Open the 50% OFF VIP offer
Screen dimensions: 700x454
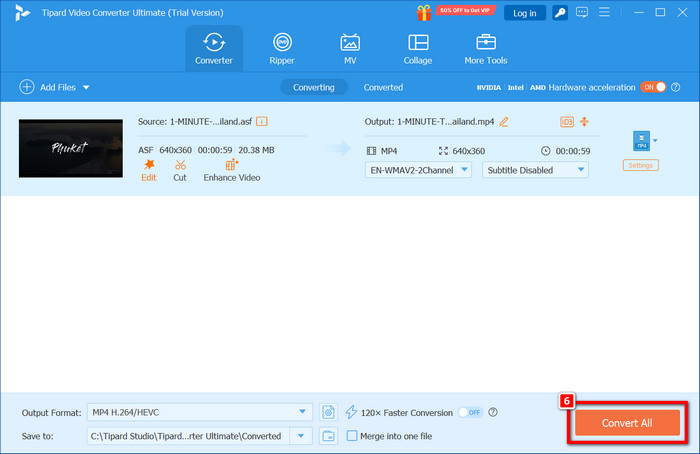click(465, 10)
